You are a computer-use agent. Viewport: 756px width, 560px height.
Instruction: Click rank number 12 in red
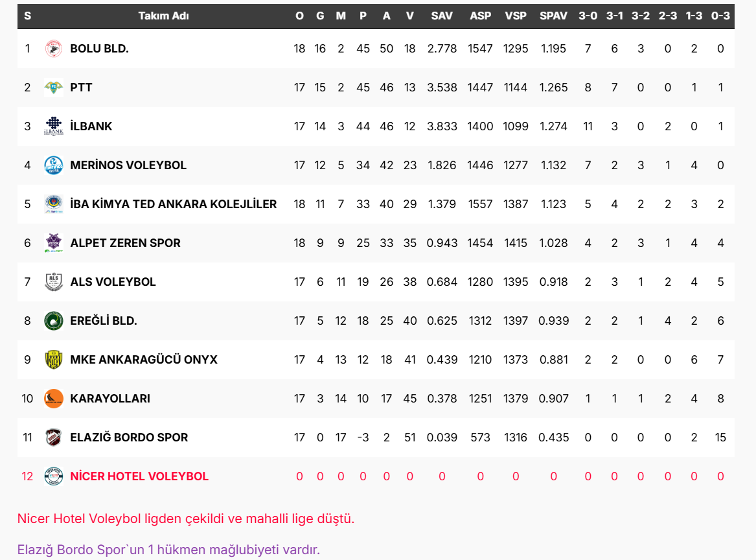click(x=27, y=476)
